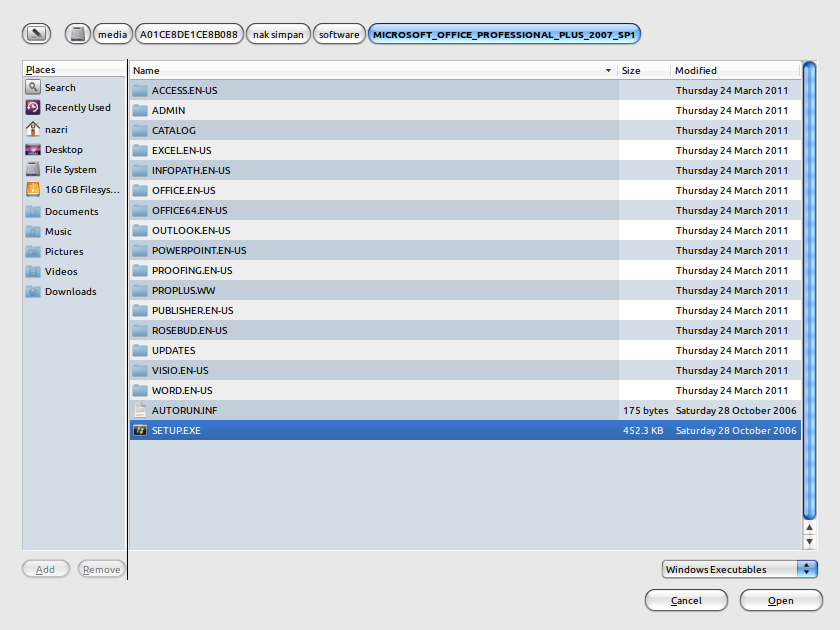840x630 pixels.
Task: Click the Videos folder icon in Places
Action: tap(33, 271)
